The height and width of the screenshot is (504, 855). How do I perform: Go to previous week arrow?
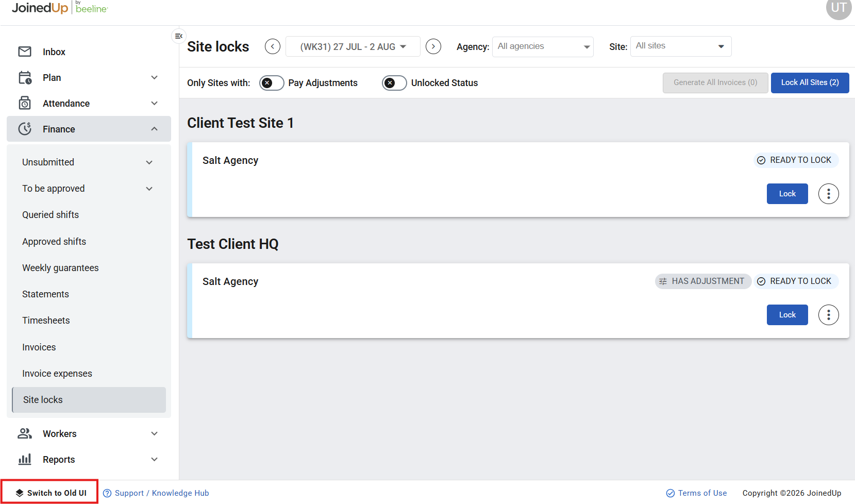(x=273, y=46)
